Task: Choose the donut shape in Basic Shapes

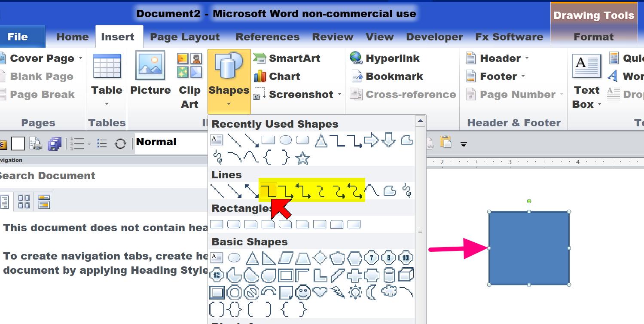Action: pos(234,293)
